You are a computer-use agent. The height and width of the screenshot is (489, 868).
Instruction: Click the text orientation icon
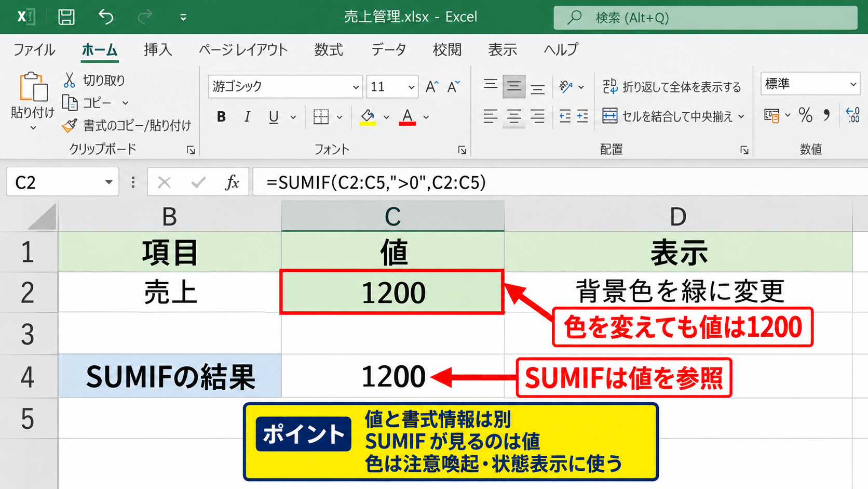(x=566, y=86)
